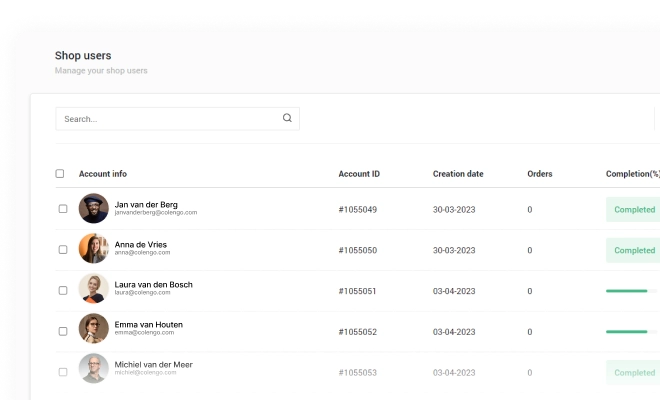Toggle checkbox next to Laura van den Bosch
660x400 pixels.
[63, 291]
